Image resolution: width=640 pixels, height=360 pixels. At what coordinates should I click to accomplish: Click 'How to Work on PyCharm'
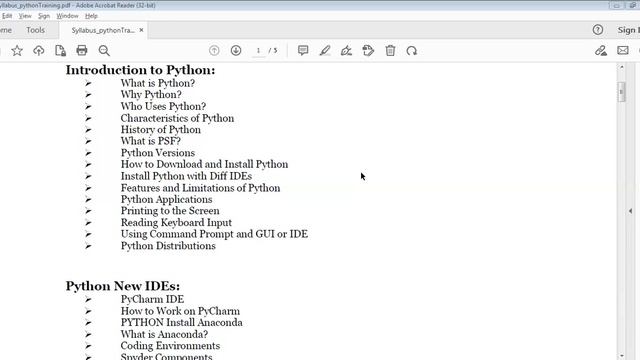click(180, 311)
